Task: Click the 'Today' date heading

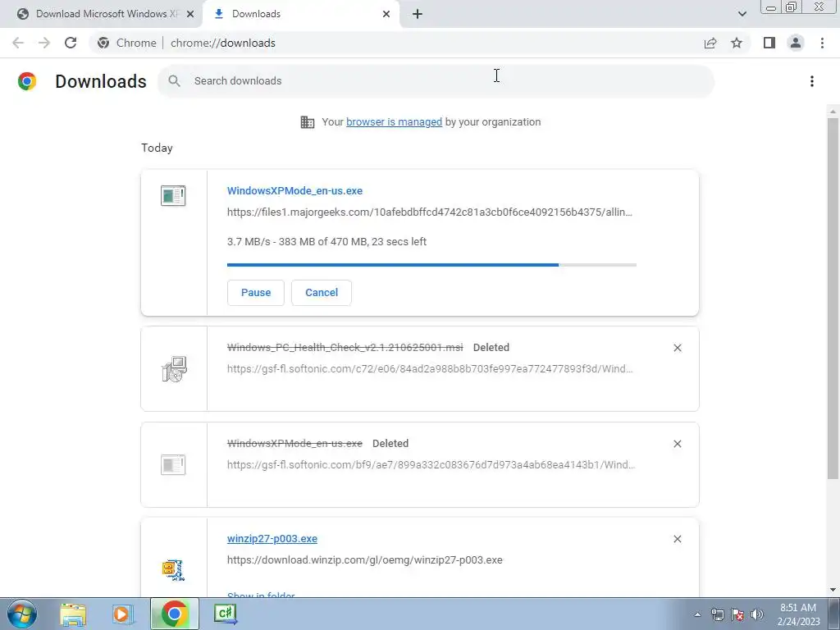Action: pos(157,148)
